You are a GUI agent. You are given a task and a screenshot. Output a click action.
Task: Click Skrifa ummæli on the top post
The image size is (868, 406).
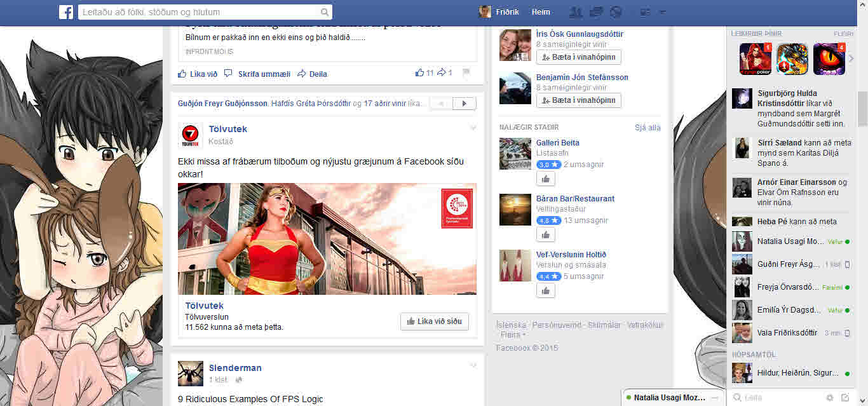click(257, 74)
